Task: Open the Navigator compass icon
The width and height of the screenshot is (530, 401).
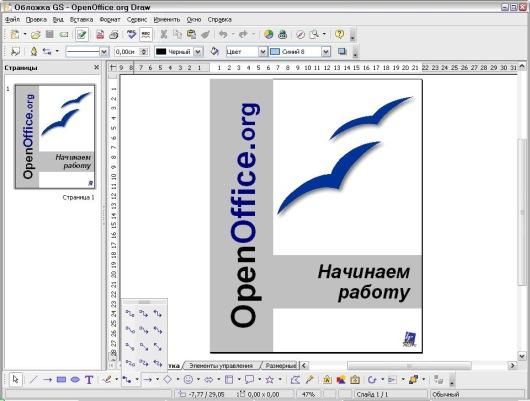Action: tap(300, 34)
